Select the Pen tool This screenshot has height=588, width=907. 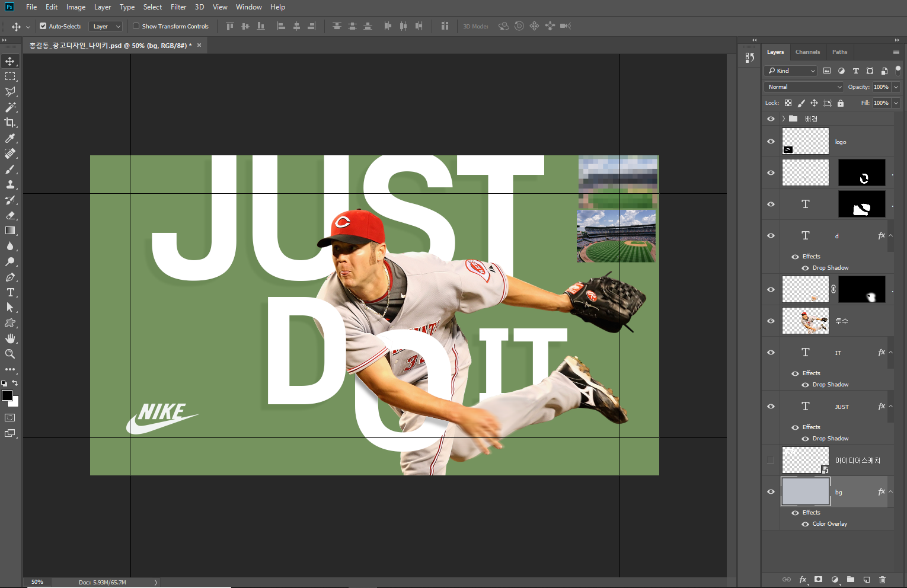pos(10,277)
